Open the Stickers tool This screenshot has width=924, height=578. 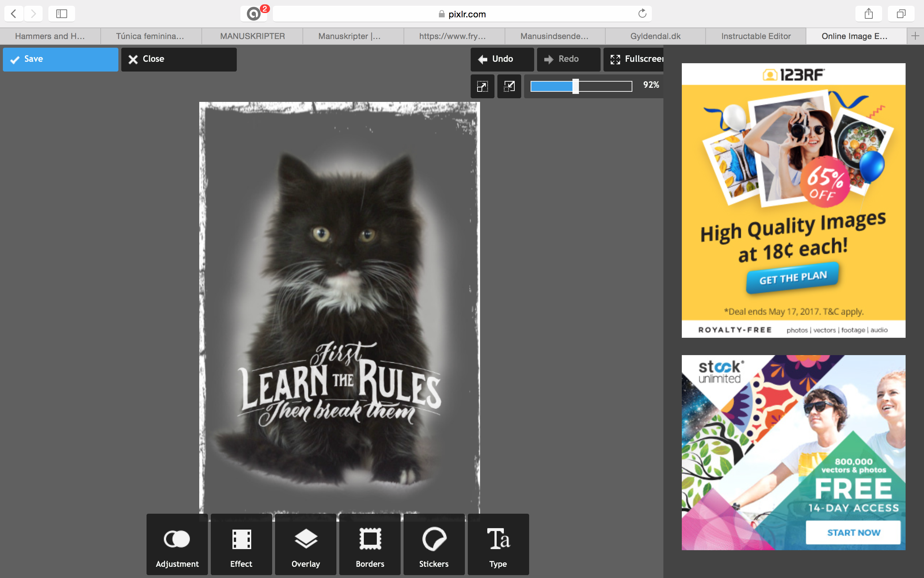[x=434, y=544]
